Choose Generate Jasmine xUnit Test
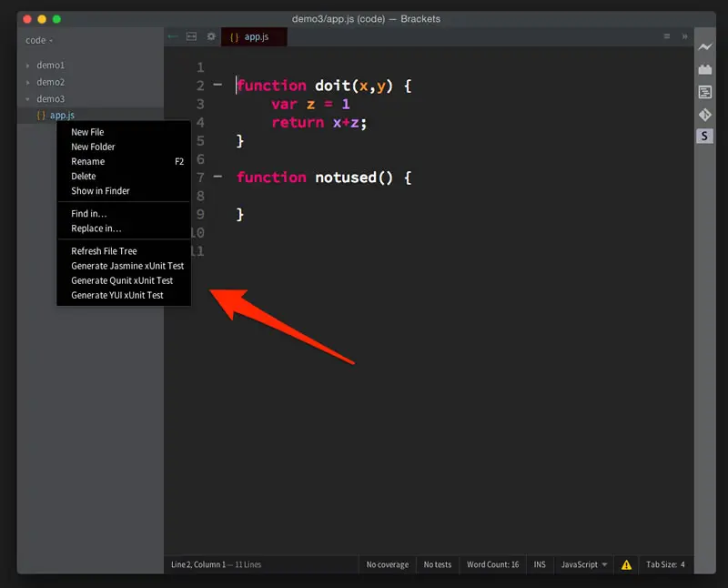 (127, 266)
